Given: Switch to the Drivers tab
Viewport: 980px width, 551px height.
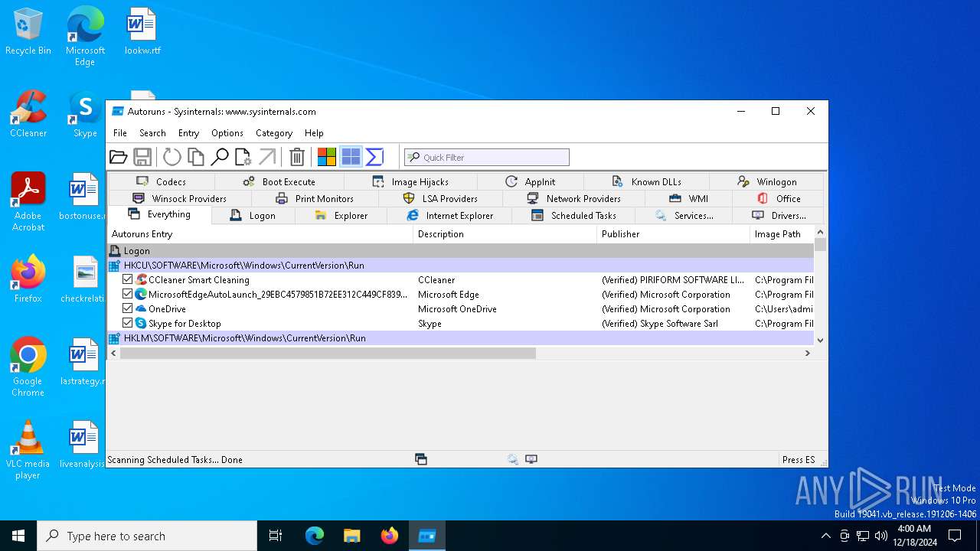Looking at the screenshot, I should [779, 216].
